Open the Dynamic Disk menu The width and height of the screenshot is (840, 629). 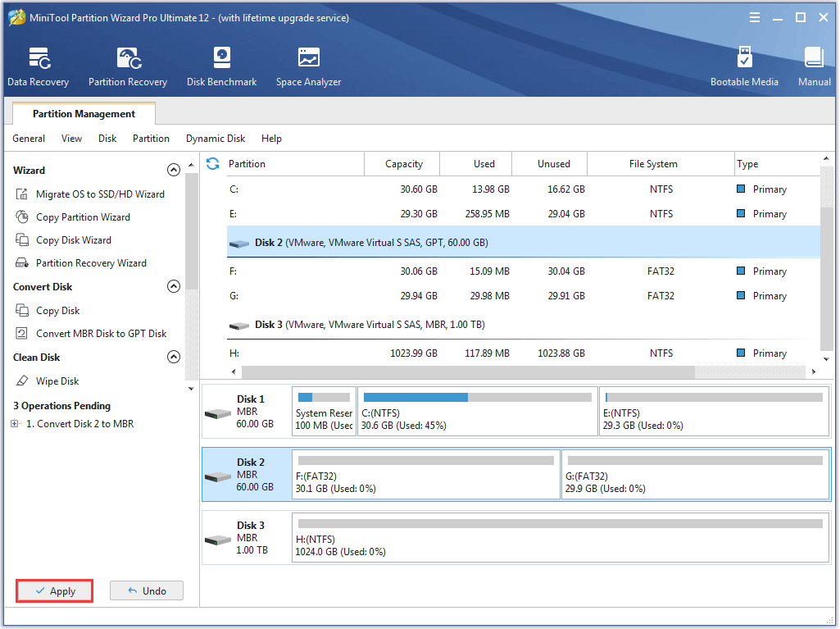[215, 139]
